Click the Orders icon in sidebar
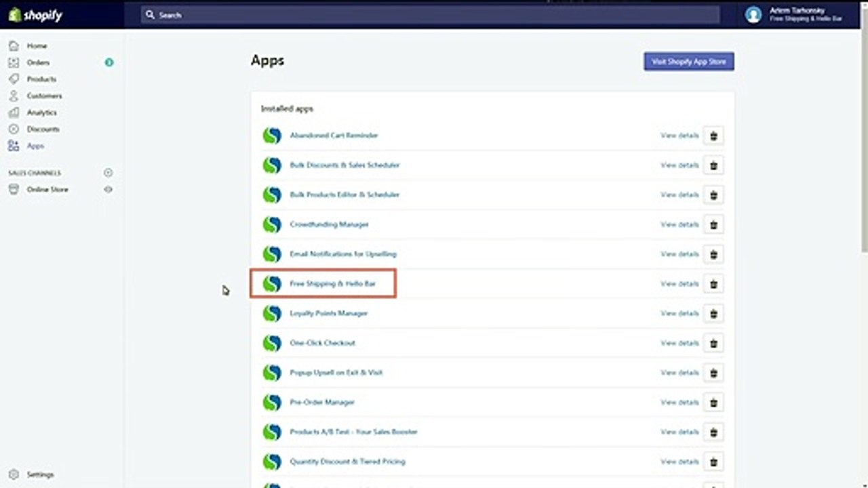 click(x=14, y=62)
